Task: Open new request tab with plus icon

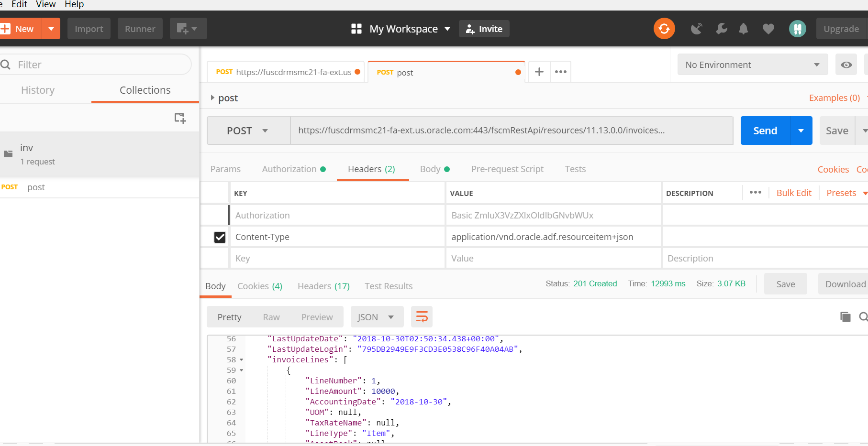Action: tap(539, 72)
